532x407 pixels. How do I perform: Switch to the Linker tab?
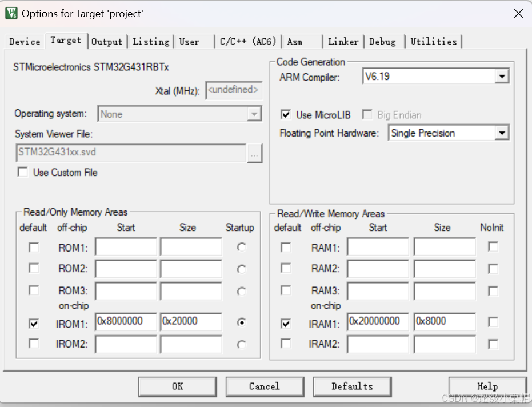[x=343, y=42]
